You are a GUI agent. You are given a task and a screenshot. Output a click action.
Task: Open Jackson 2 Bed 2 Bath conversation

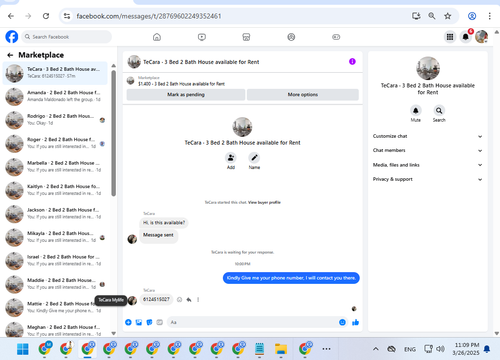(x=55, y=214)
